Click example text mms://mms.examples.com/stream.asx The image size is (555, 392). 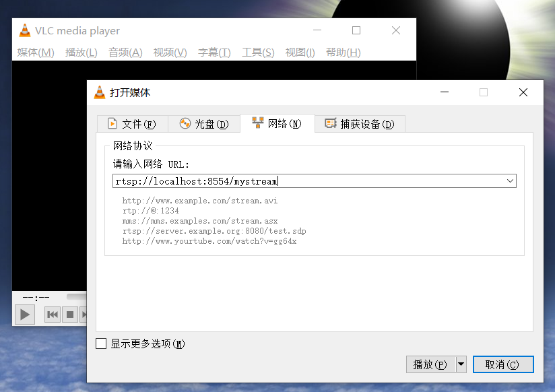(200, 221)
